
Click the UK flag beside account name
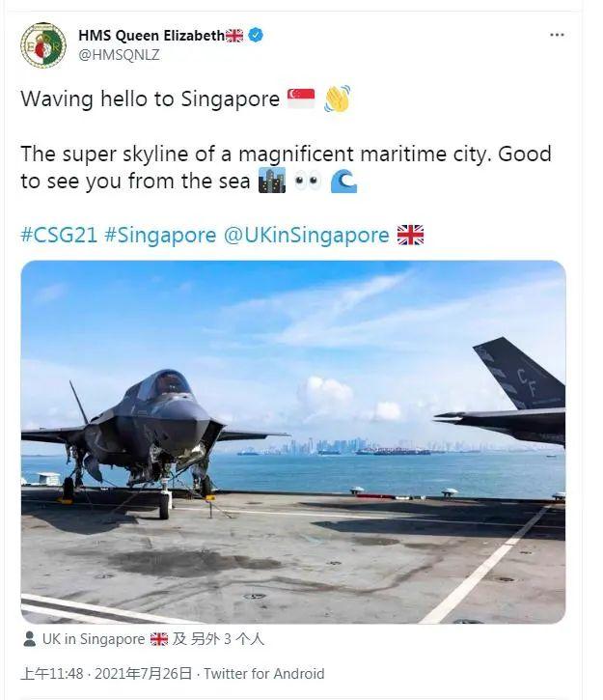(234, 36)
